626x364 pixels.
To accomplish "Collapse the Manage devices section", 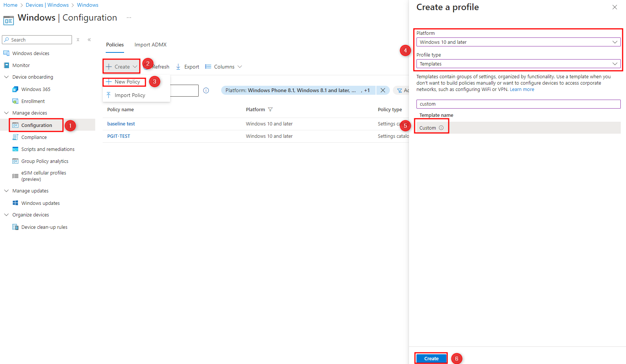I will click(x=6, y=113).
